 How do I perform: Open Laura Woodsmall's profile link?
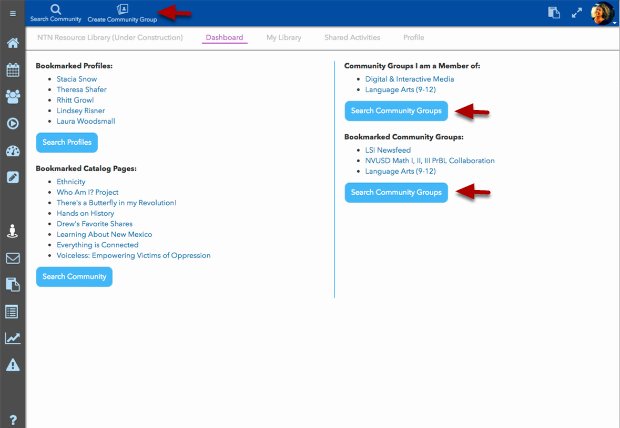pos(86,121)
